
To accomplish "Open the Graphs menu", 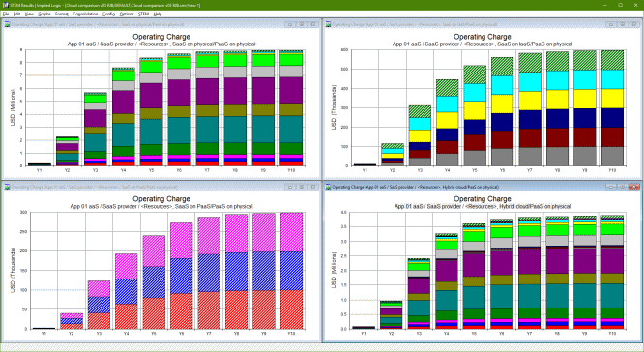I will [44, 14].
